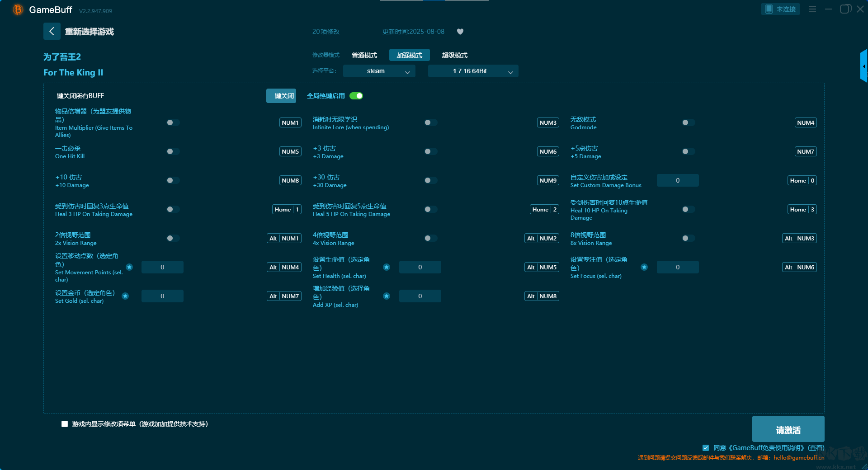The width and height of the screenshot is (868, 470).
Task: Toggle Heal 3 HP On Taking Damage
Action: [x=173, y=209]
